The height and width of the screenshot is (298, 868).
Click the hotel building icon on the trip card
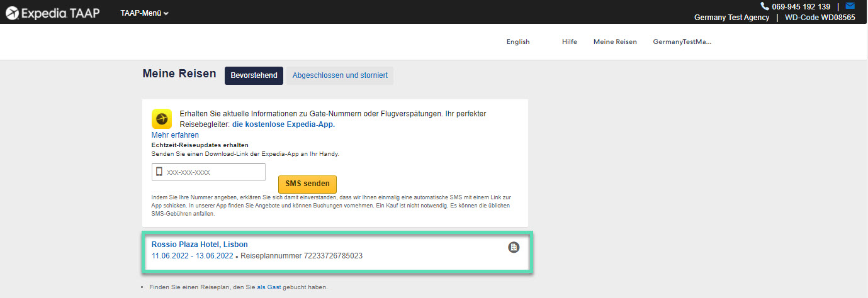514,247
